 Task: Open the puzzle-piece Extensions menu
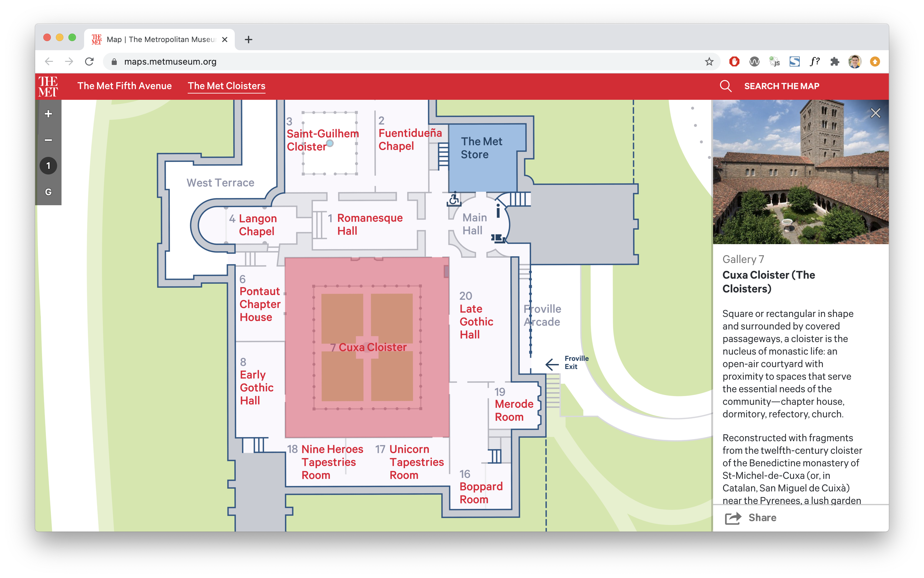point(835,62)
